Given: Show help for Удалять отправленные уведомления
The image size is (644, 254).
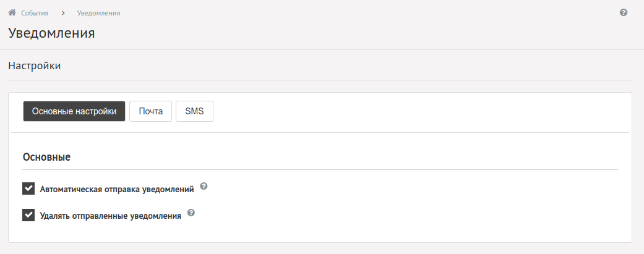Looking at the screenshot, I should tap(191, 213).
